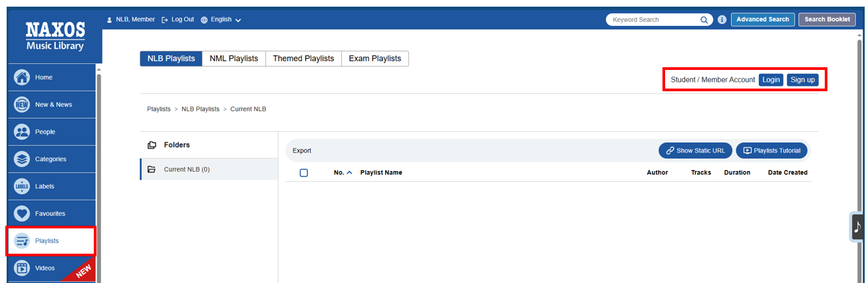This screenshot has height=283, width=868.
Task: Open the music note player tab
Action: 857,227
